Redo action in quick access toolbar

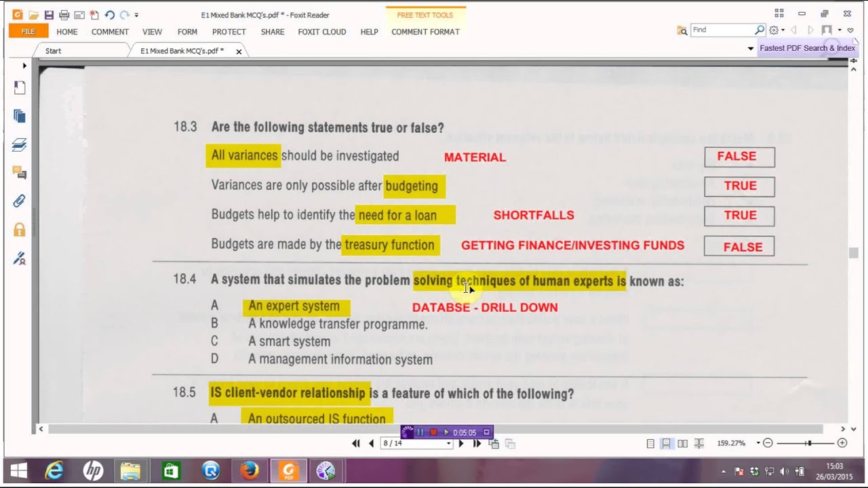[x=124, y=15]
